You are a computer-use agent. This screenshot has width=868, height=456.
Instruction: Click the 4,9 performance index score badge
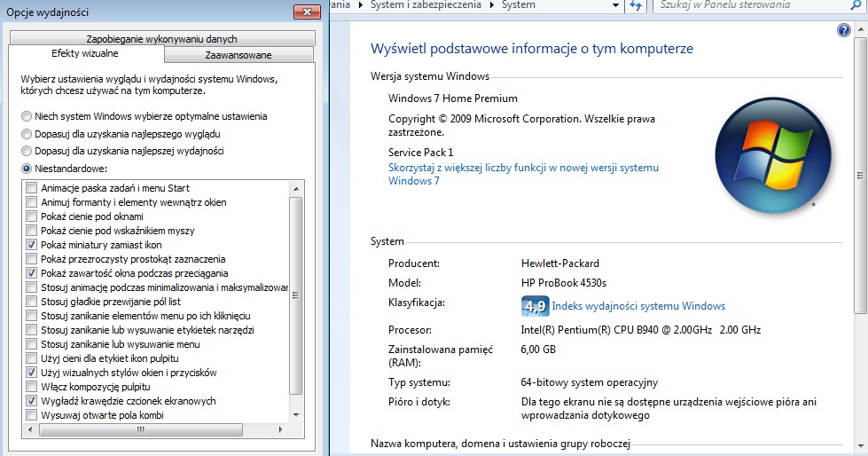[x=535, y=306]
